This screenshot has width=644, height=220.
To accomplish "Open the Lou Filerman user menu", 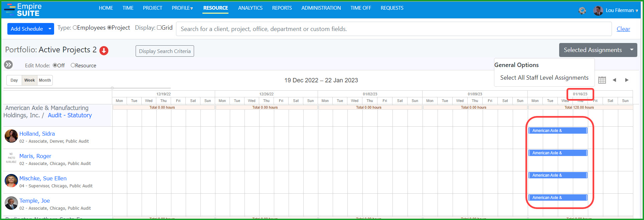I will pyautogui.click(x=622, y=10).
